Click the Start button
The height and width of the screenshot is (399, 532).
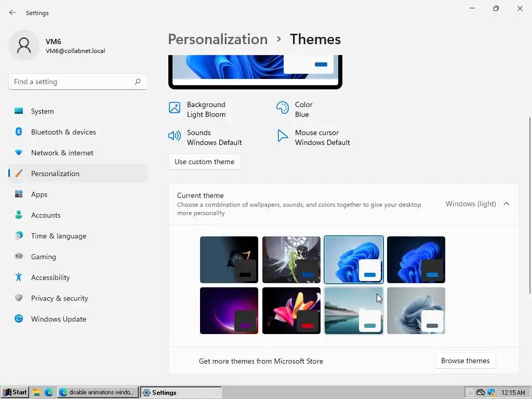coord(15,392)
